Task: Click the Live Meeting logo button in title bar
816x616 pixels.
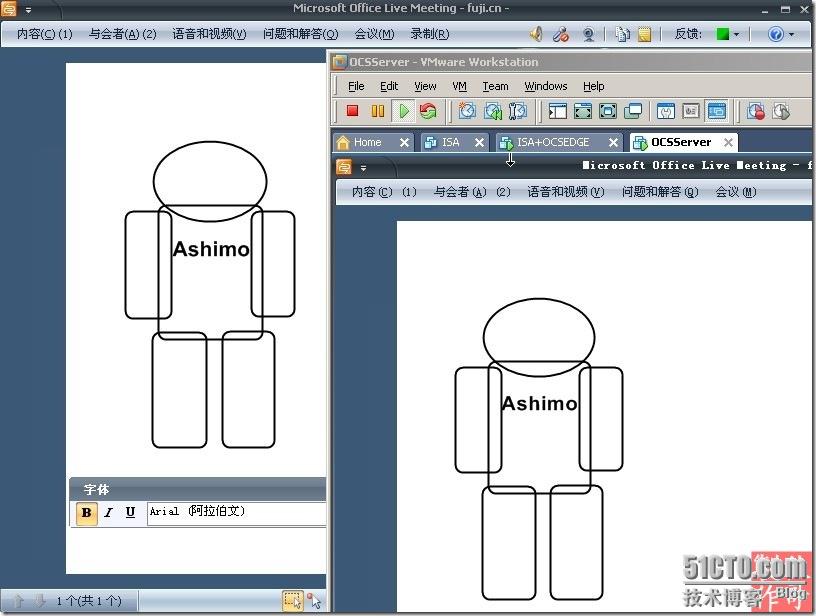Action: click(9, 9)
